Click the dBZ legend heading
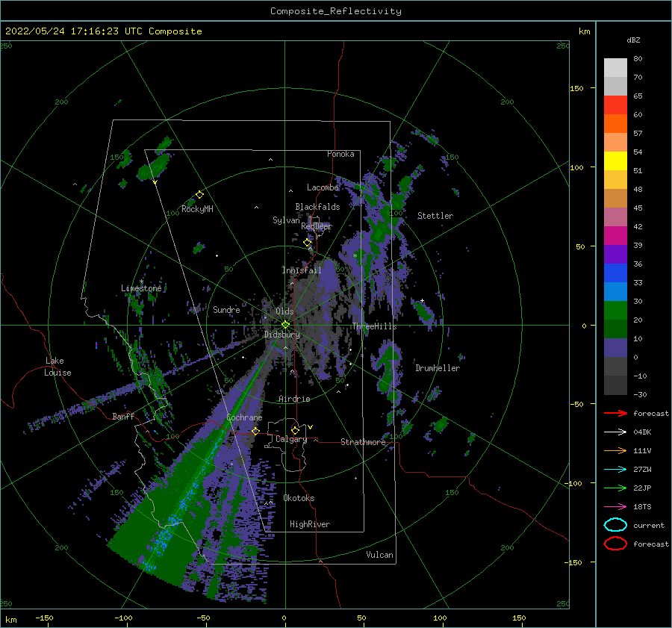 633,40
